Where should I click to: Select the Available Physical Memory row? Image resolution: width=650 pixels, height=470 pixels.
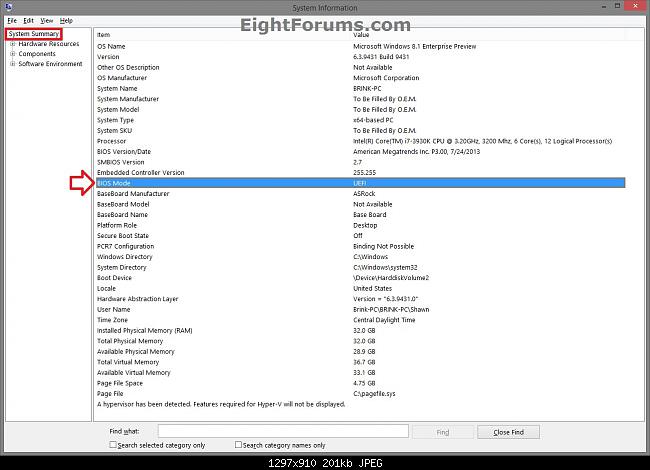pos(360,351)
